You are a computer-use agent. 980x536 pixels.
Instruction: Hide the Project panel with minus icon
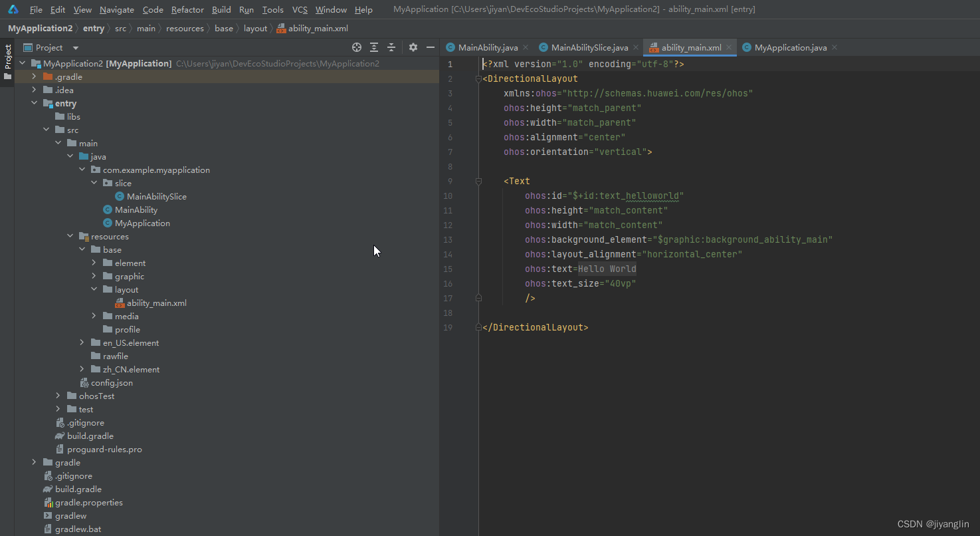pos(431,47)
